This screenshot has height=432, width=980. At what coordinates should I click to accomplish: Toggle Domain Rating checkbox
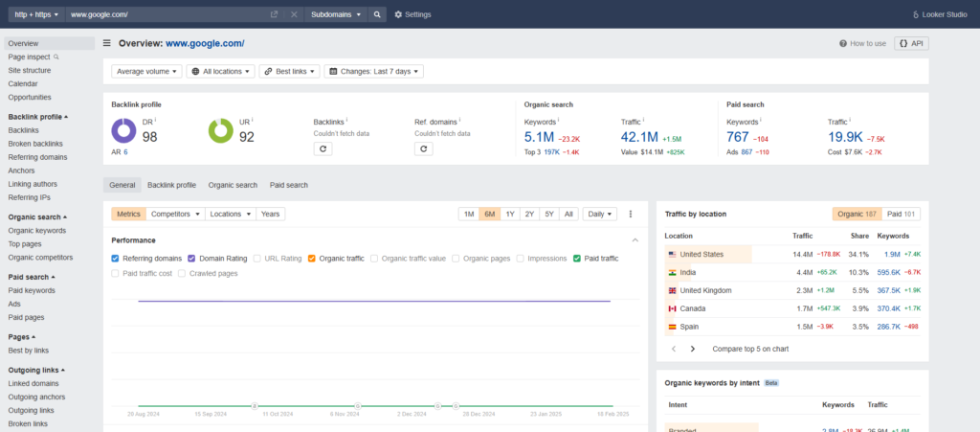[191, 259]
